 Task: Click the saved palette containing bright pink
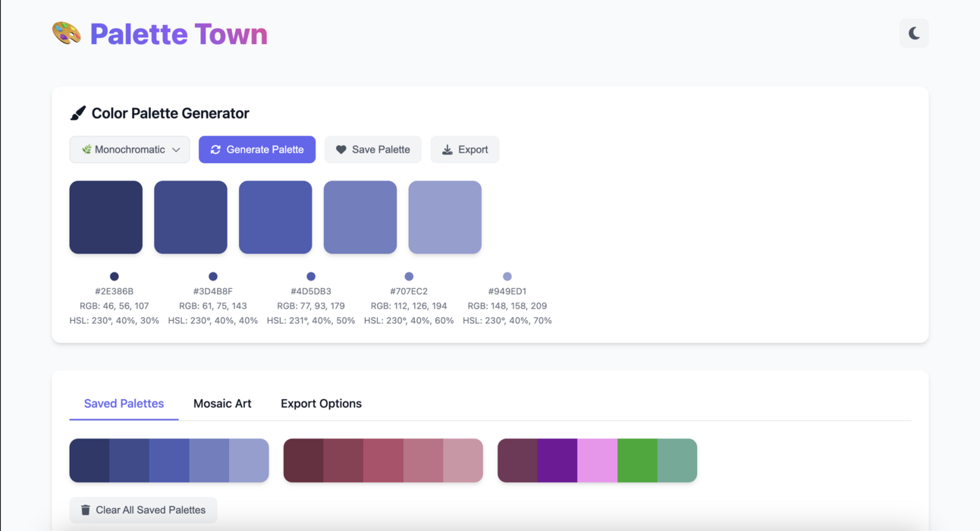[x=596, y=460]
